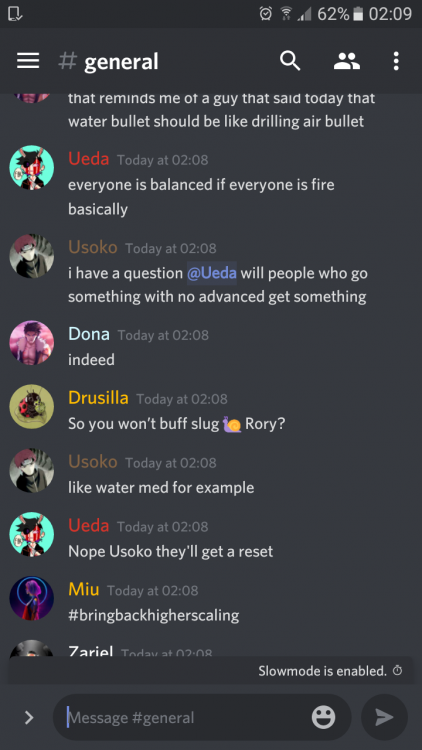The image size is (422, 750).
Task: Open Miu's neon circle avatar
Action: (x=32, y=598)
